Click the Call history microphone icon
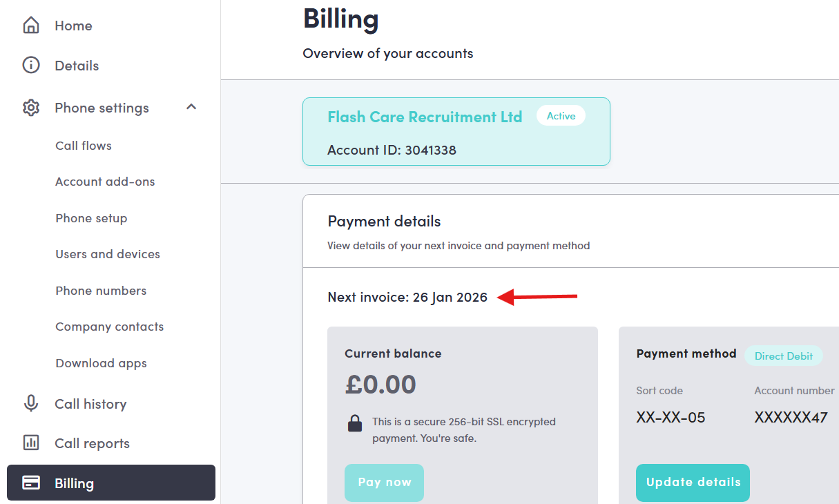The image size is (839, 504). point(31,404)
